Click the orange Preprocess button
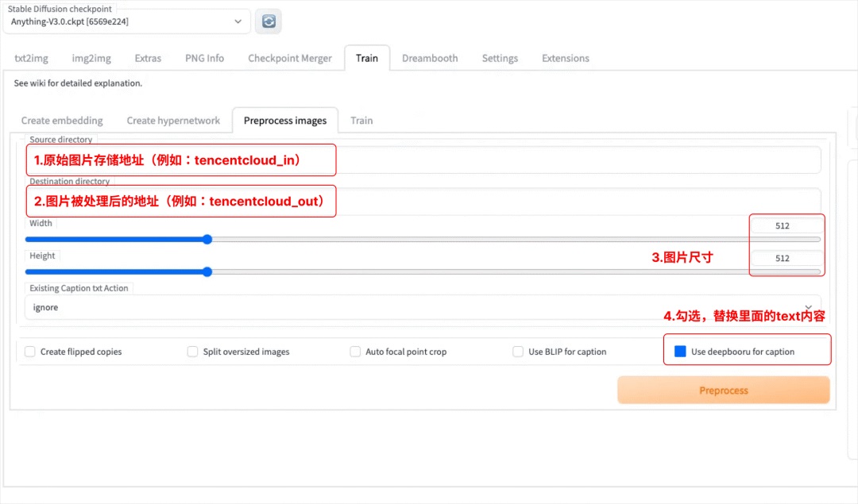The width and height of the screenshot is (858, 504). tap(723, 391)
